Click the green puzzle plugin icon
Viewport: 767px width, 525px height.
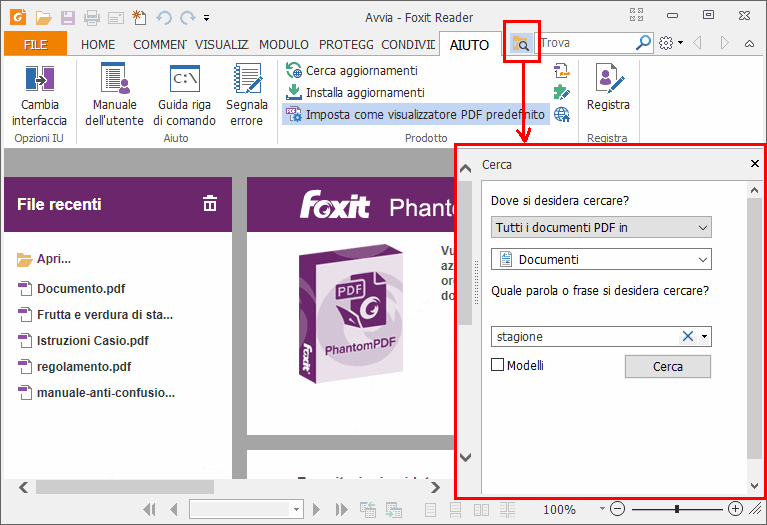coord(562,92)
